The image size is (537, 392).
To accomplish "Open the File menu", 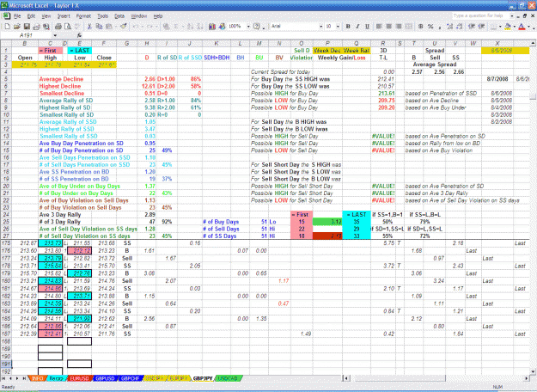I will (x=17, y=16).
